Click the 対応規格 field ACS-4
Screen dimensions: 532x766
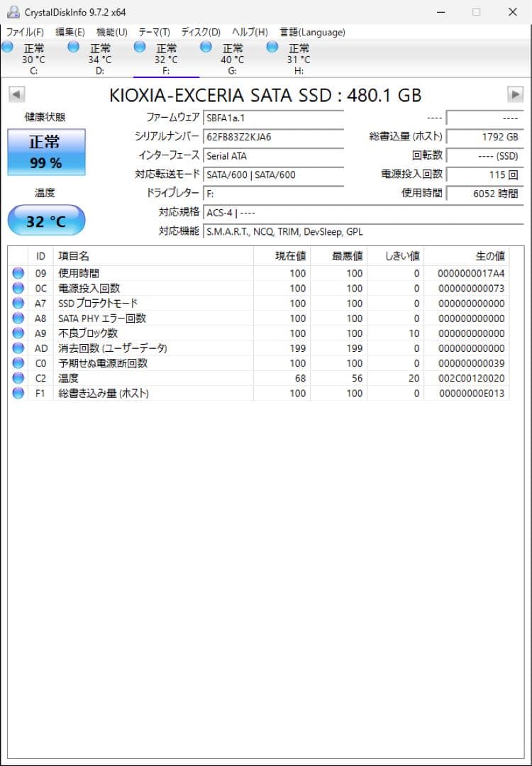[x=363, y=213]
